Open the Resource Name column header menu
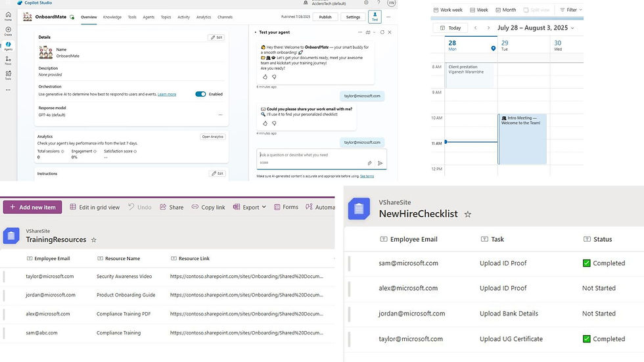This screenshot has width=644, height=362. click(x=119, y=259)
